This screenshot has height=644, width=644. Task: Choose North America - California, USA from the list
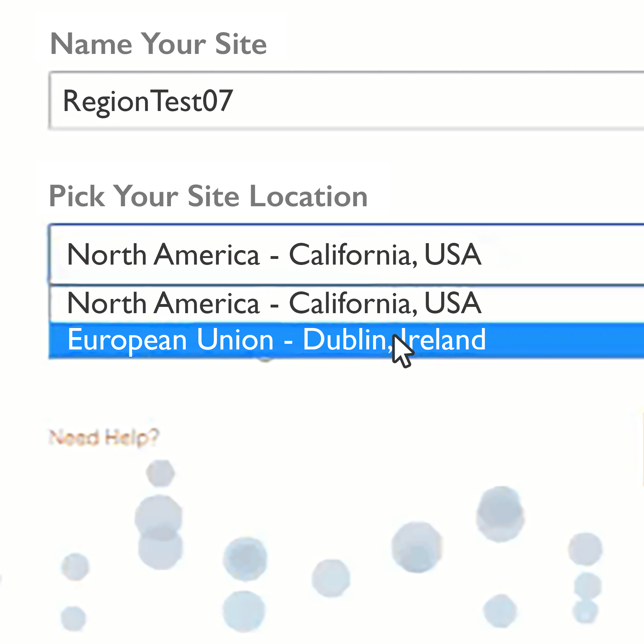274,303
